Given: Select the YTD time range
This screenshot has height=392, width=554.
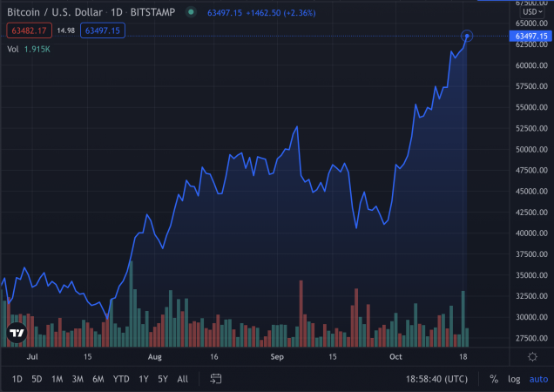Looking at the screenshot, I should pos(121,379).
